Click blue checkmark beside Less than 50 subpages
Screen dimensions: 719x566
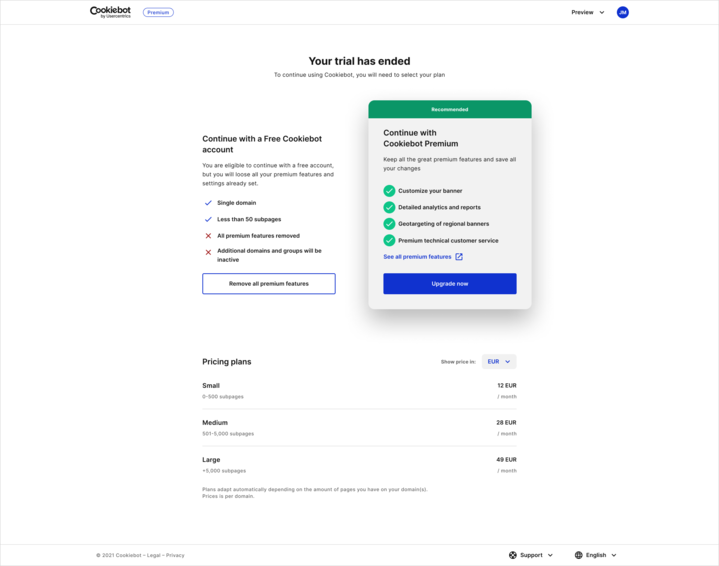click(x=208, y=219)
